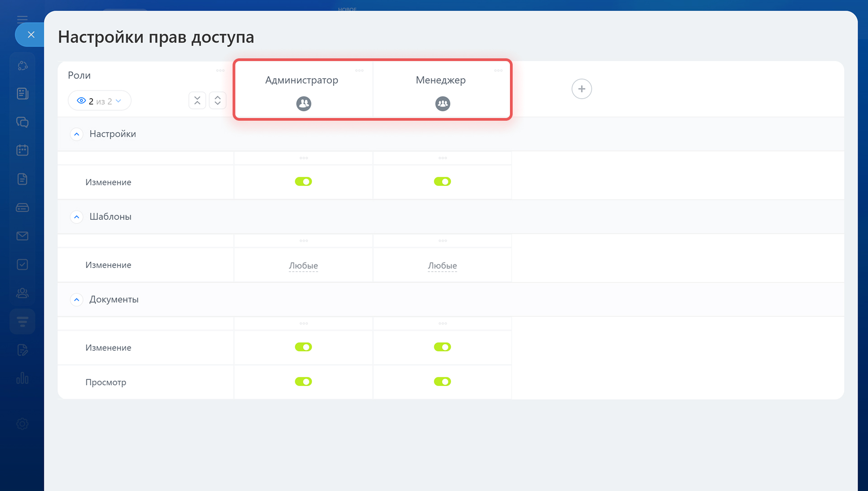Collapse the Настройки section
This screenshot has height=491, width=868.
click(x=77, y=134)
